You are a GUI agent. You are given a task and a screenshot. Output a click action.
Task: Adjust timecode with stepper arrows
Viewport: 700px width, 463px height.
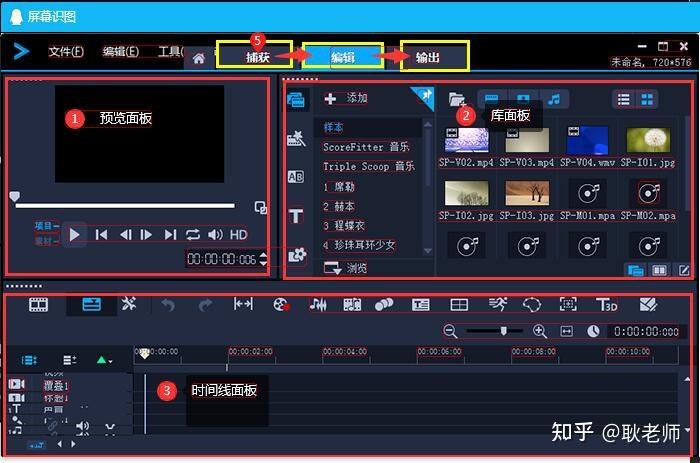(263, 259)
